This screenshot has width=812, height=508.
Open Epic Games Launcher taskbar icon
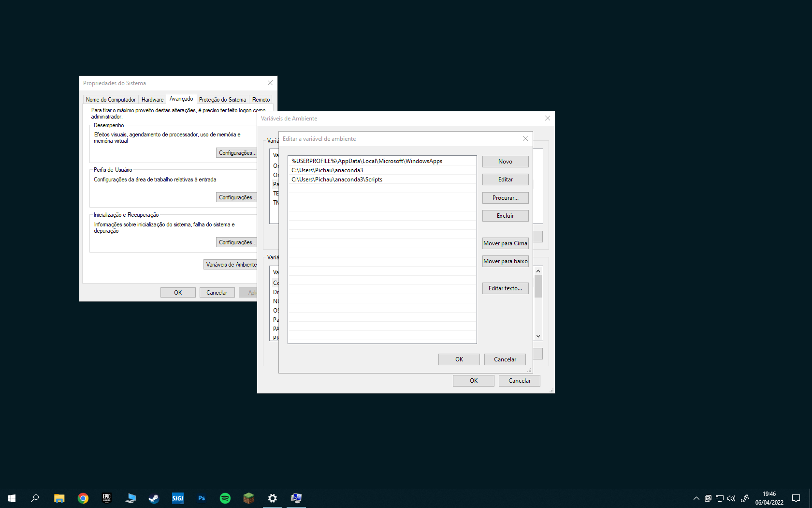point(107,498)
